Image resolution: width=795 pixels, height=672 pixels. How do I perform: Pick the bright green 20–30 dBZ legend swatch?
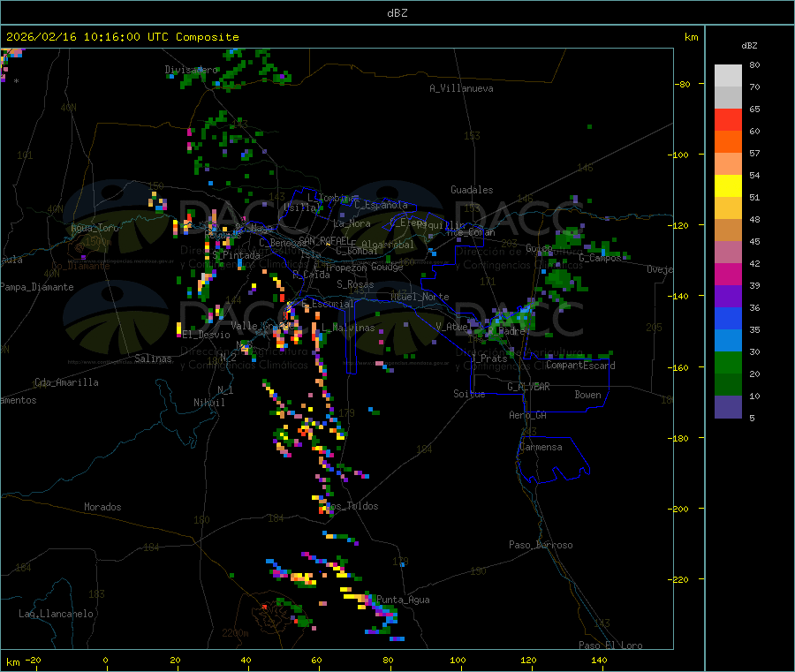[728, 362]
